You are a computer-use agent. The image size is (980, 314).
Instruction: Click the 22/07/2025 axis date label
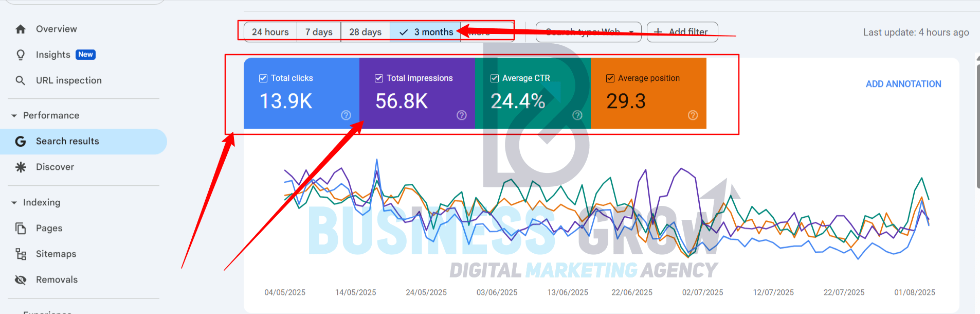[x=844, y=292]
